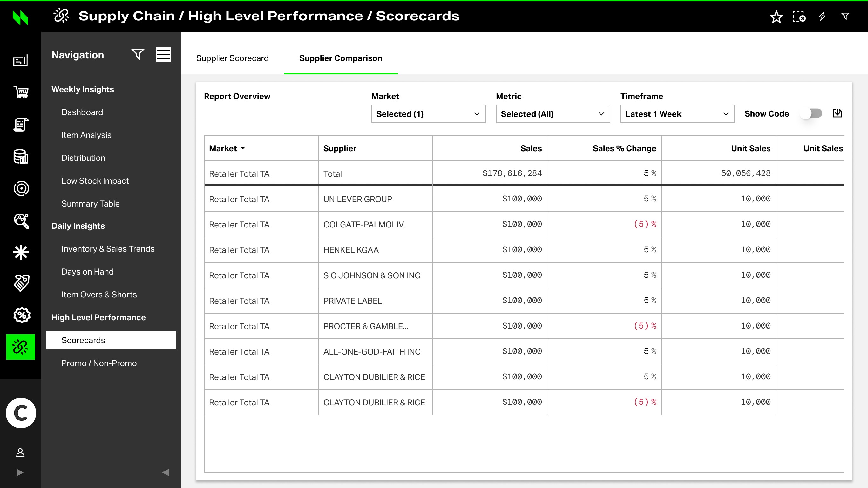Open Promo / Non-Promo navigation link
Screen dimensions: 868x488
click(99, 363)
